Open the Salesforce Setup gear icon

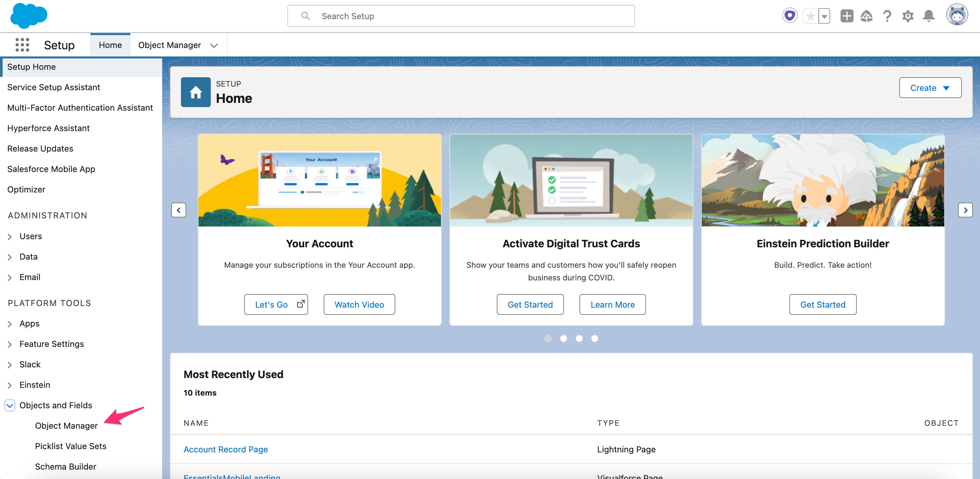908,16
